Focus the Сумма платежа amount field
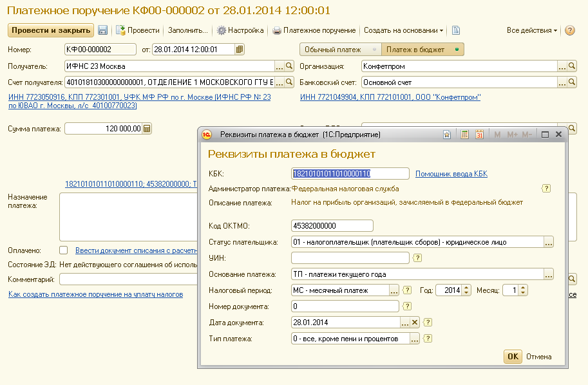 point(104,129)
